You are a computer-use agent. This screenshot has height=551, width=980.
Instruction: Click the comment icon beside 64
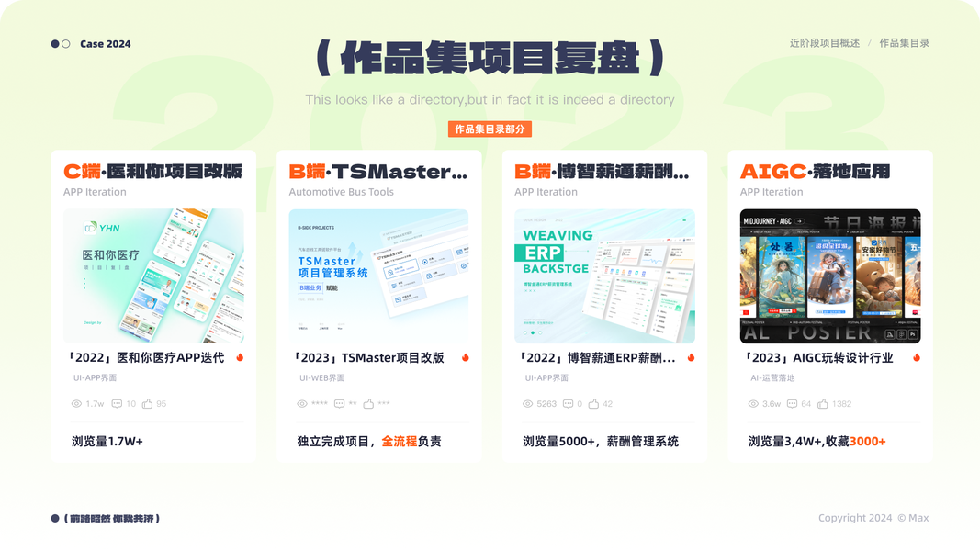click(x=792, y=404)
